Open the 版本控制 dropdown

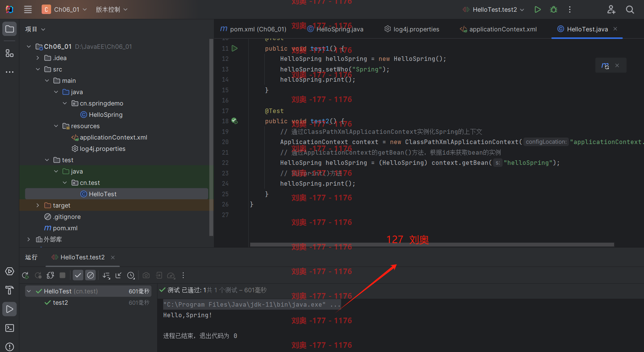pos(112,9)
